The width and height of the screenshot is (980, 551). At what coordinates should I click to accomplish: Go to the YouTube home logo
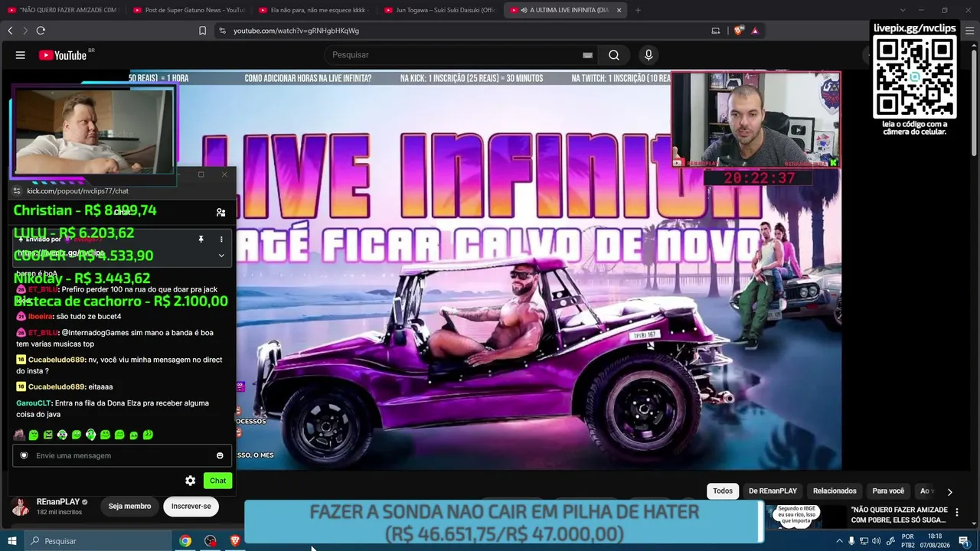[x=63, y=55]
